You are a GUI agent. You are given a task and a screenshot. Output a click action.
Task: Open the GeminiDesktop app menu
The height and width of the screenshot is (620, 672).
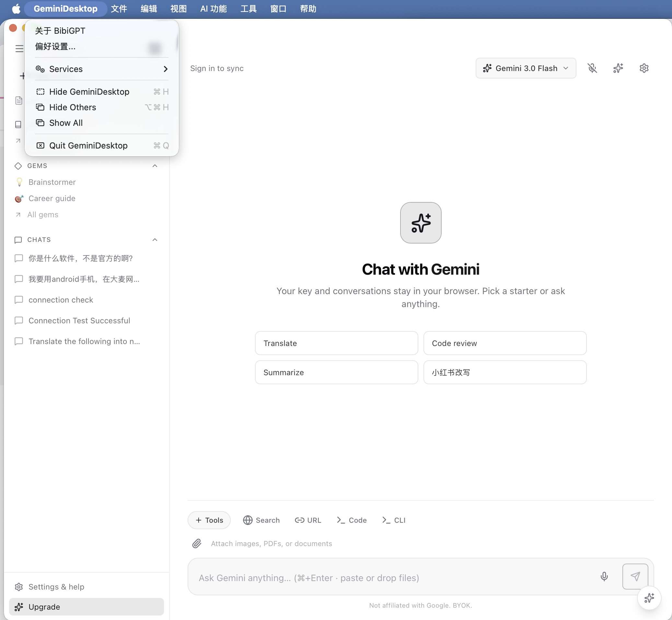click(x=65, y=9)
